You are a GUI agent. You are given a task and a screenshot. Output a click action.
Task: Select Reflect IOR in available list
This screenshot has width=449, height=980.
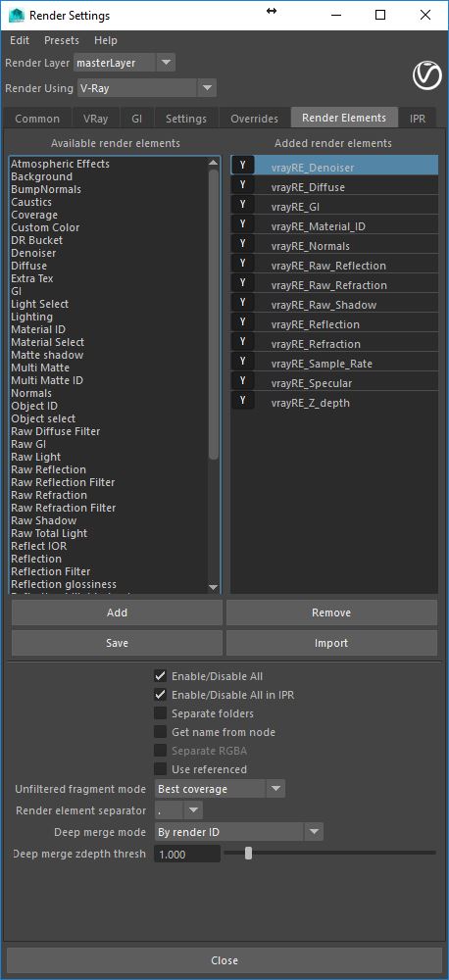pyautogui.click(x=39, y=546)
